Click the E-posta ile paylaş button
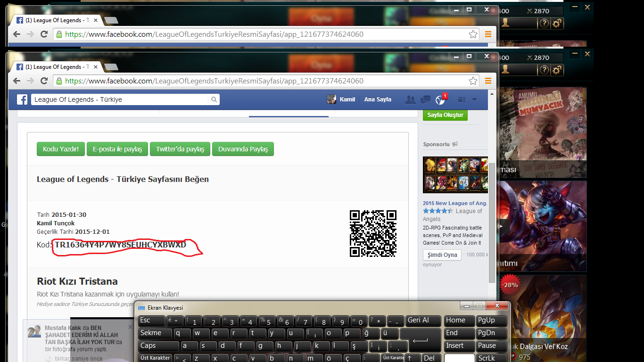Screen dimensions: 644x362 [117, 149]
